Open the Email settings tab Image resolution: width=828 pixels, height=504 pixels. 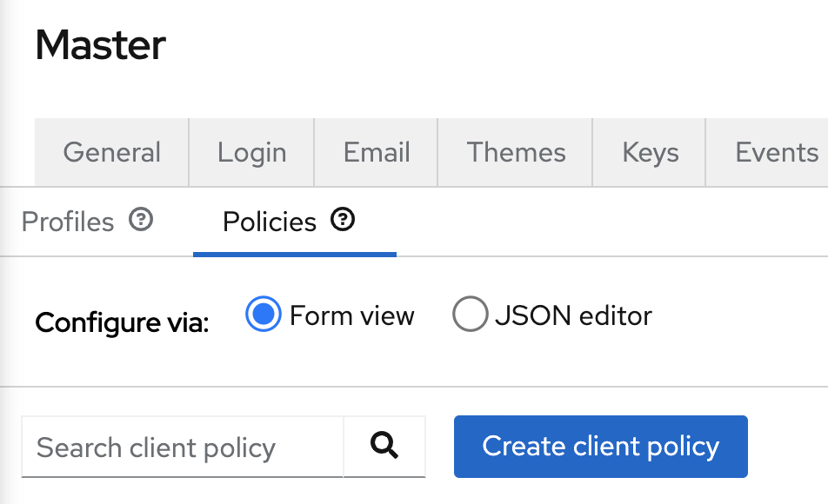[x=377, y=153]
